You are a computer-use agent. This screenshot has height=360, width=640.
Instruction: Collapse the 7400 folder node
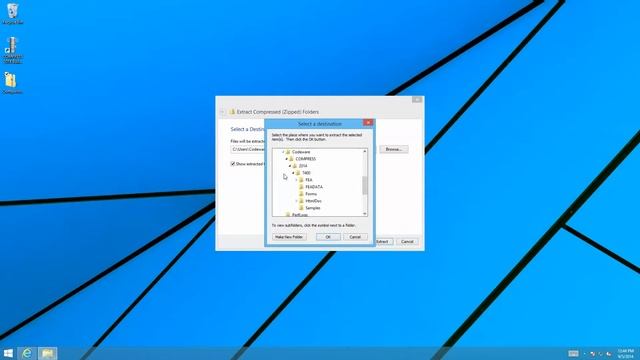293,173
